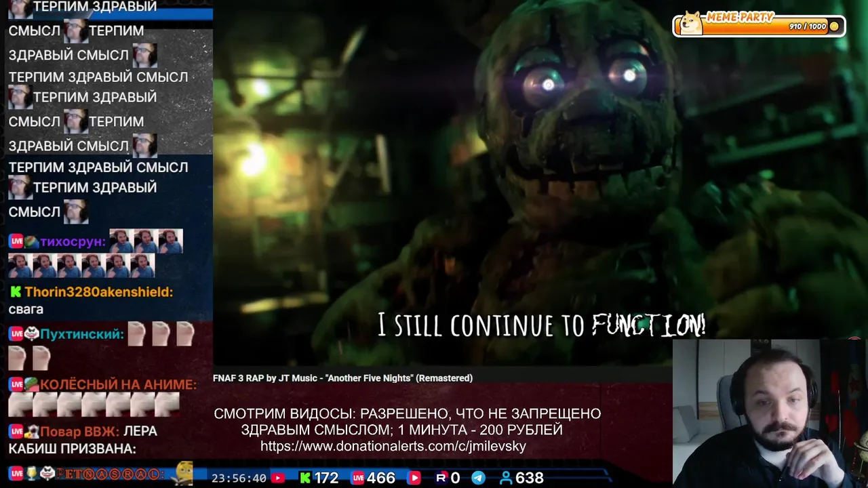The height and width of the screenshot is (488, 868).
Task: Click the username тихосрун in chat
Action: coord(73,241)
